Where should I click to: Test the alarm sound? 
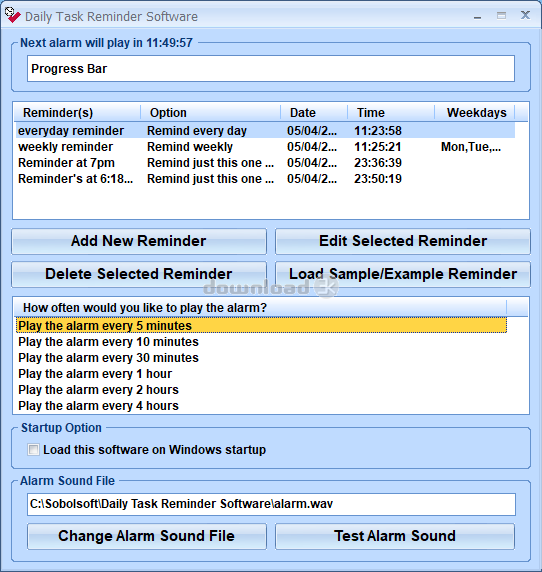coord(395,536)
